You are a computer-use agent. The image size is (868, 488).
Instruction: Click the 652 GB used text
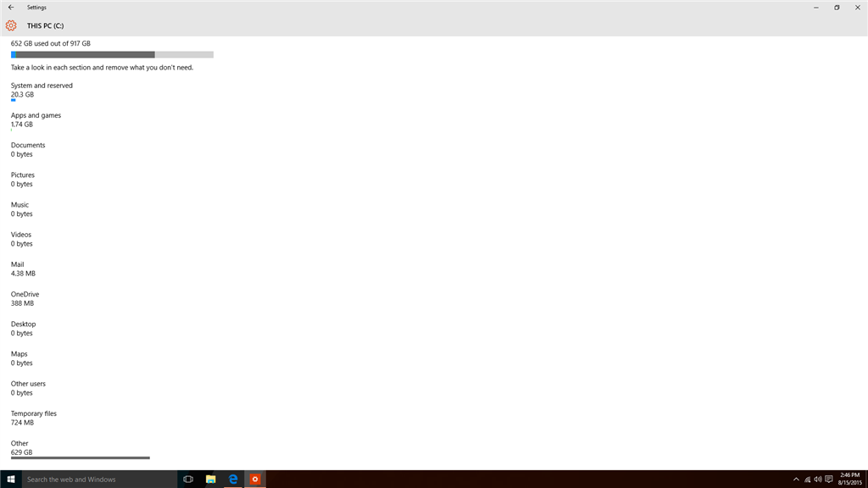50,43
